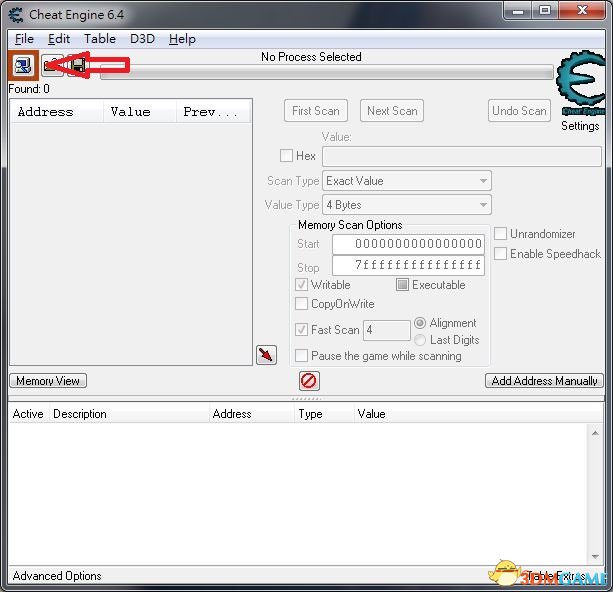Viewport: 613px width, 592px height.
Task: Select the Last Digits radio button
Action: [x=419, y=340]
